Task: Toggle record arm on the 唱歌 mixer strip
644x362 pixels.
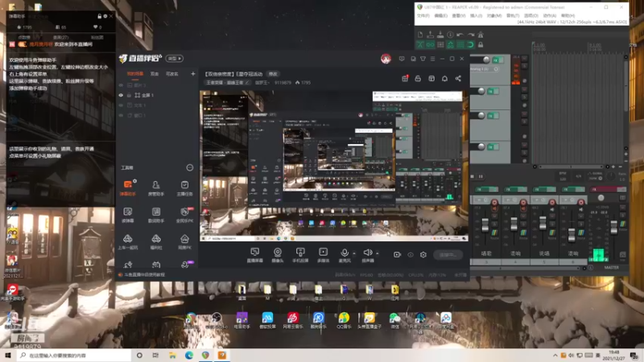Action: pos(494,203)
